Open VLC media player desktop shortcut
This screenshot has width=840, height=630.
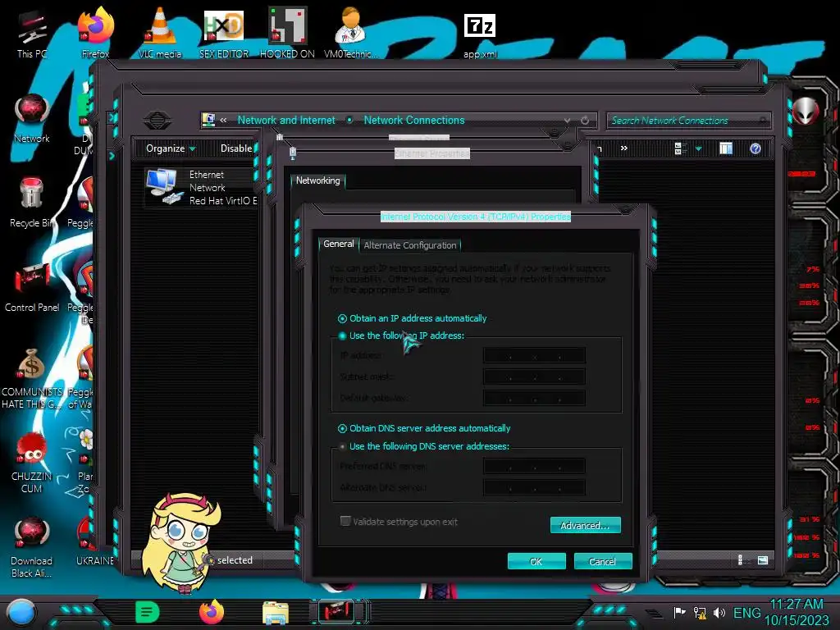[160, 33]
